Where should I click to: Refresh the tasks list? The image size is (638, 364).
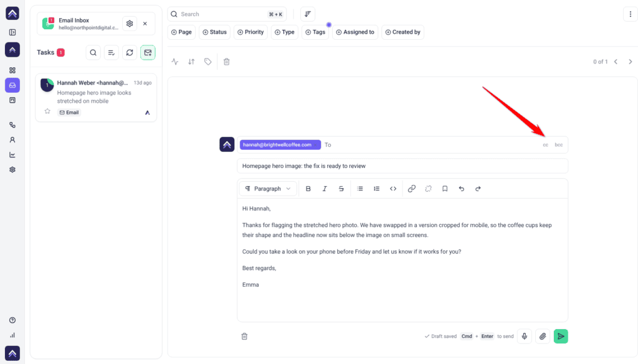(x=130, y=52)
